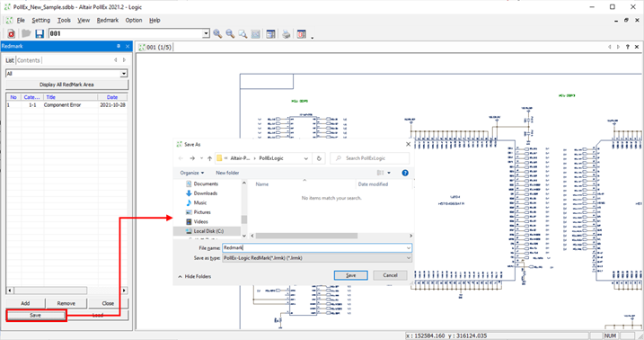644x340 pixels.
Task: Click the open folder toolbar icon
Action: click(26, 33)
